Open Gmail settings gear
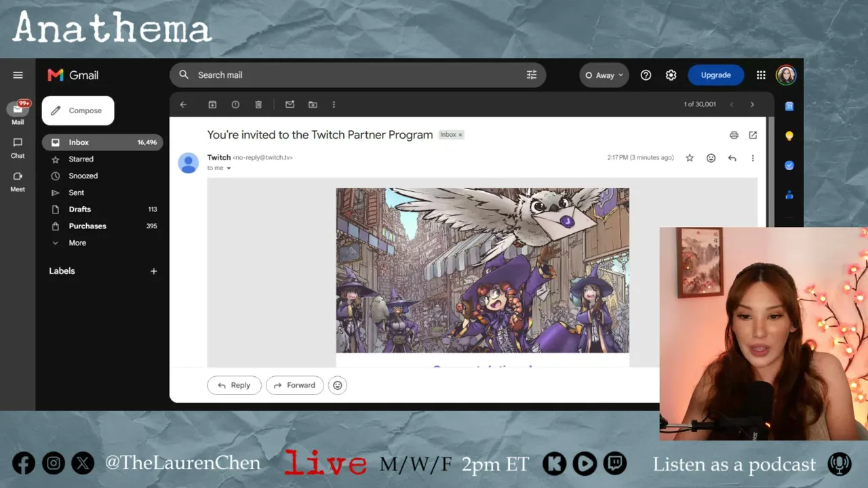868x488 pixels. (671, 75)
